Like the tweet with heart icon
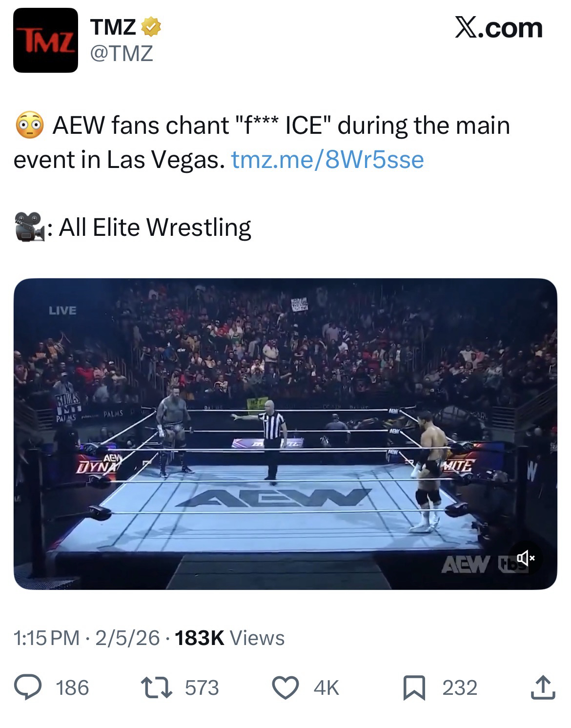The image size is (571, 728). coord(285,687)
